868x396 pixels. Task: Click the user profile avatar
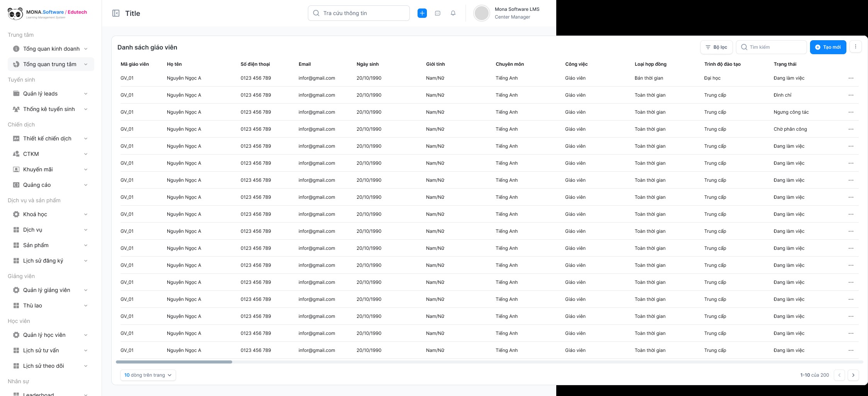click(x=482, y=13)
